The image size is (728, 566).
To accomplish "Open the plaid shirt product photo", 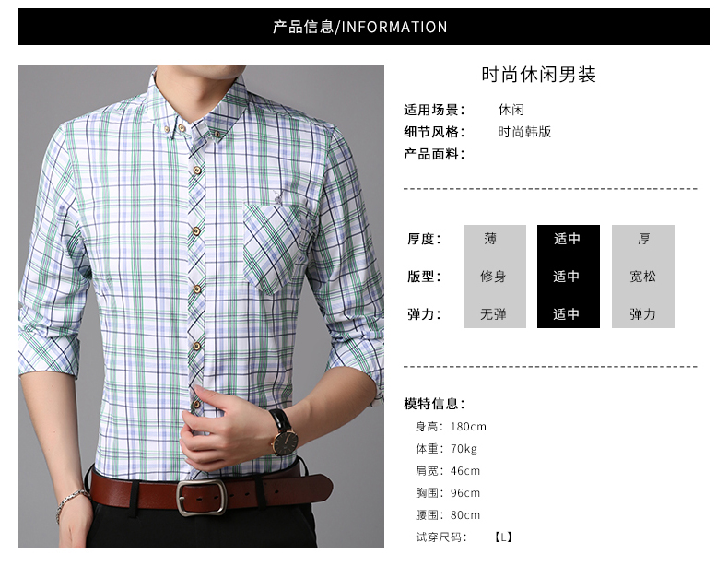I will tap(201, 306).
